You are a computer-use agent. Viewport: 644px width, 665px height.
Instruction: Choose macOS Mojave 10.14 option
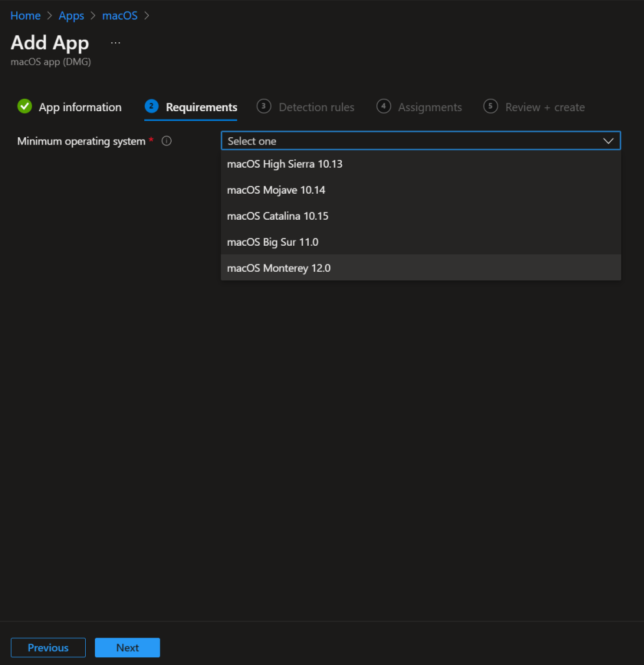click(420, 190)
